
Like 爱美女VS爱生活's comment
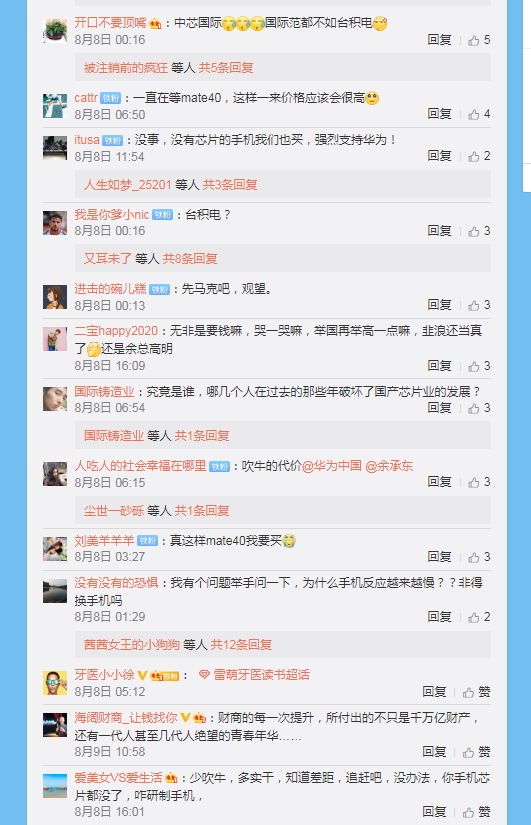(476, 812)
